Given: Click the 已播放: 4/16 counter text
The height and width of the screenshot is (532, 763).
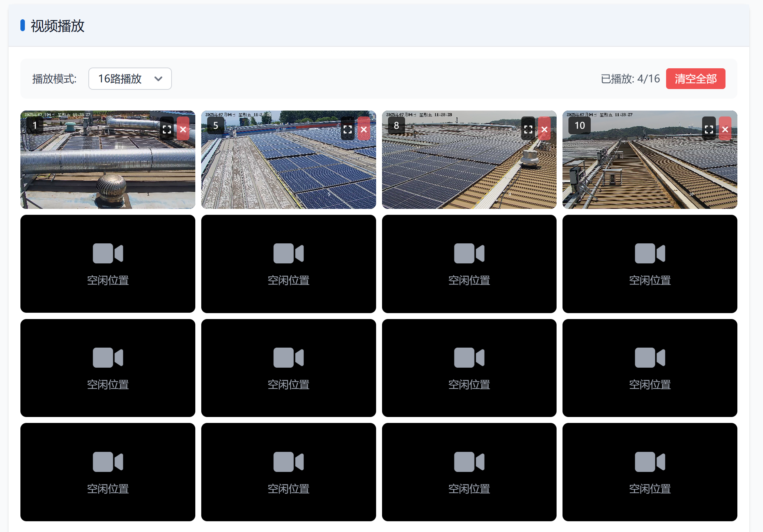Looking at the screenshot, I should (x=630, y=79).
